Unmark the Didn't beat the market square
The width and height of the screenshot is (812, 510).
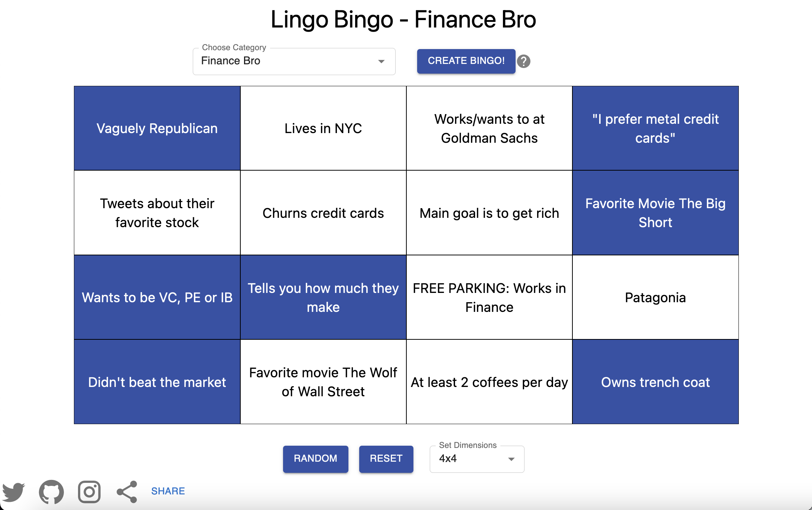point(157,382)
